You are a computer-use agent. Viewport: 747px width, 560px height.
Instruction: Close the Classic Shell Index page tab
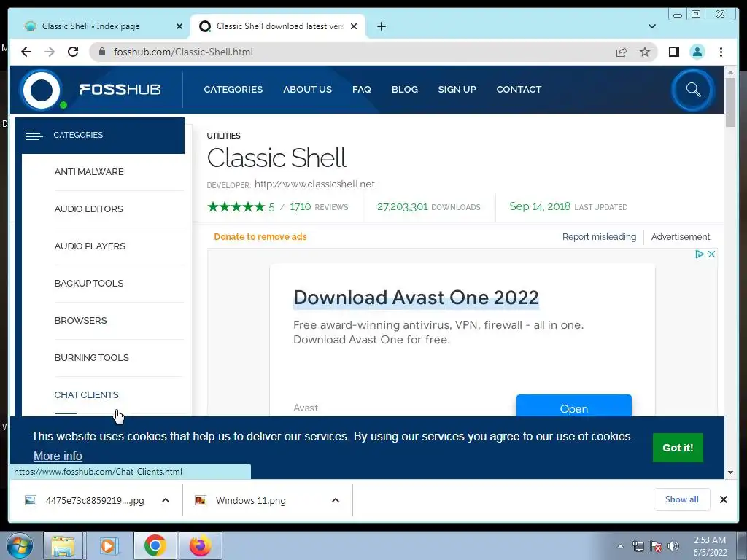179,27
